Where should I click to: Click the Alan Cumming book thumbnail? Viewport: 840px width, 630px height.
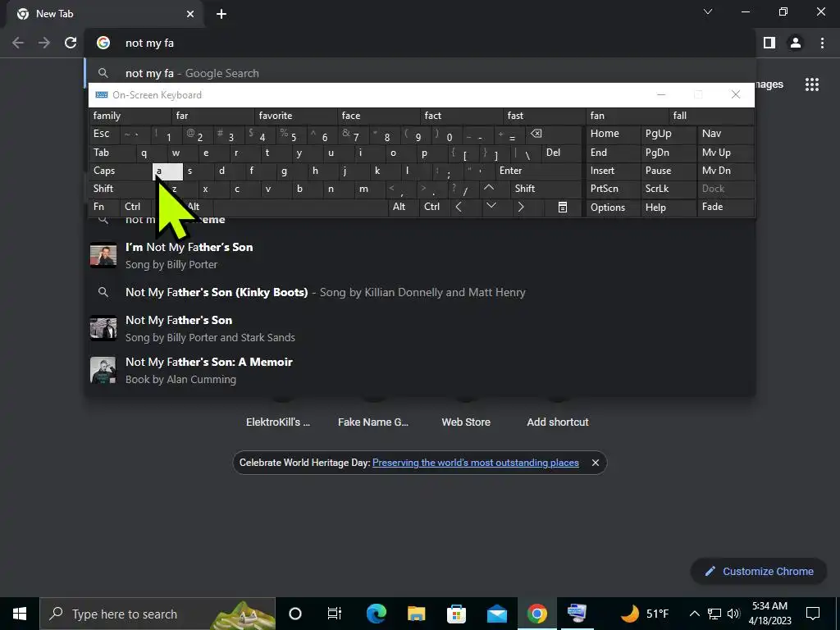pyautogui.click(x=103, y=370)
